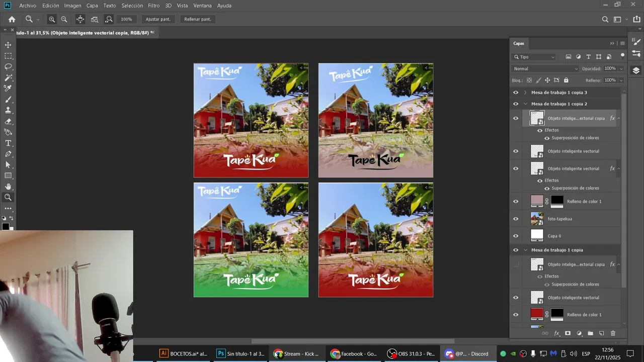Open the Normal blend mode dropdown
Viewport: 644px width, 362px height.
coord(545,68)
